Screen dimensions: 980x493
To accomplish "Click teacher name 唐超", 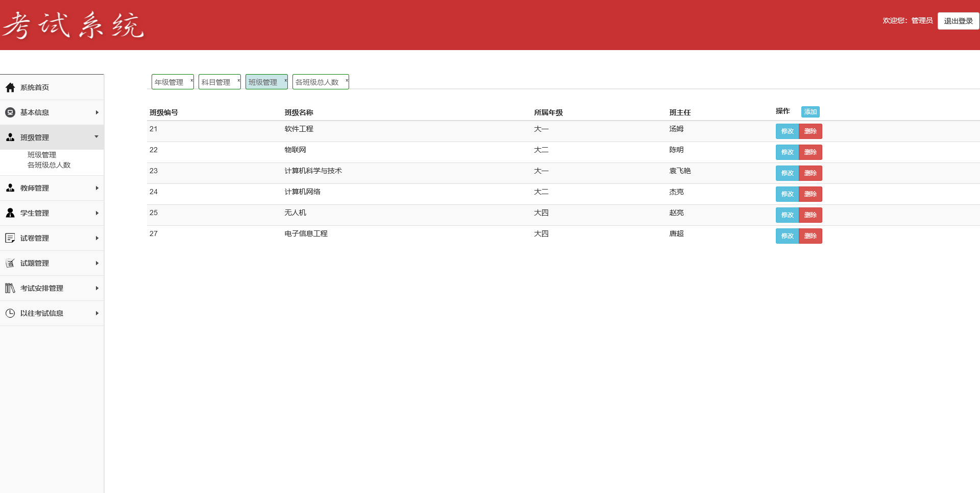I will point(676,233).
